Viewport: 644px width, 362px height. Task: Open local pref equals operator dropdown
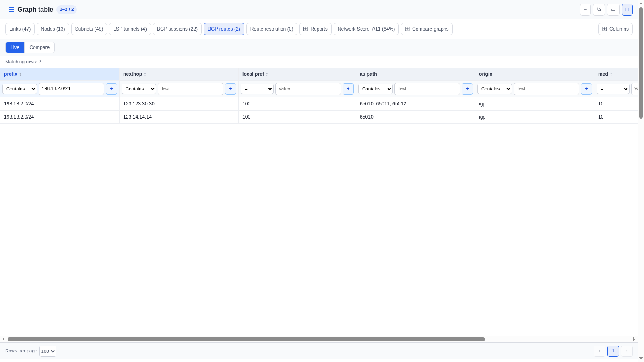coord(257,89)
